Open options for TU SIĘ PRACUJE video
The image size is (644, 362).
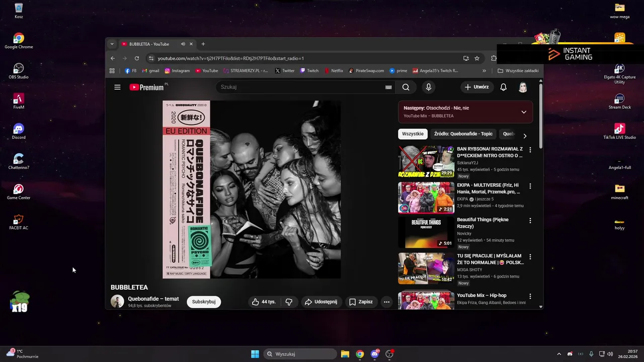[x=530, y=256]
